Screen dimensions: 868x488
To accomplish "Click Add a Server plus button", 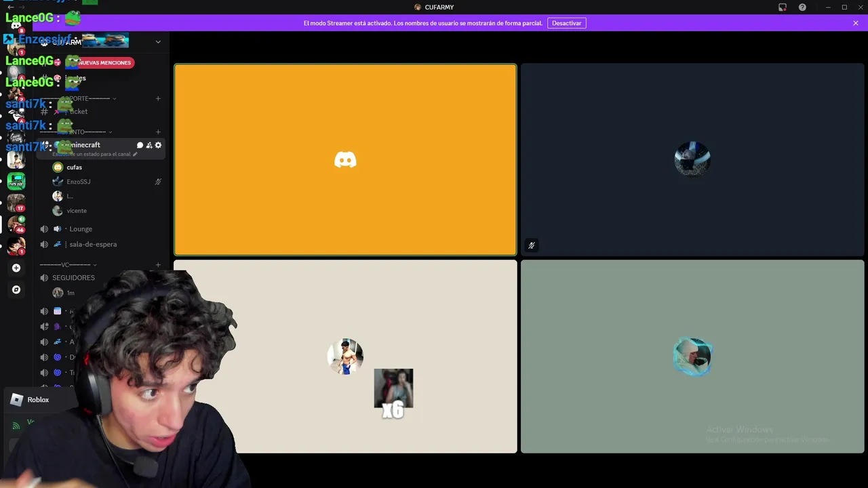I will click(x=16, y=268).
